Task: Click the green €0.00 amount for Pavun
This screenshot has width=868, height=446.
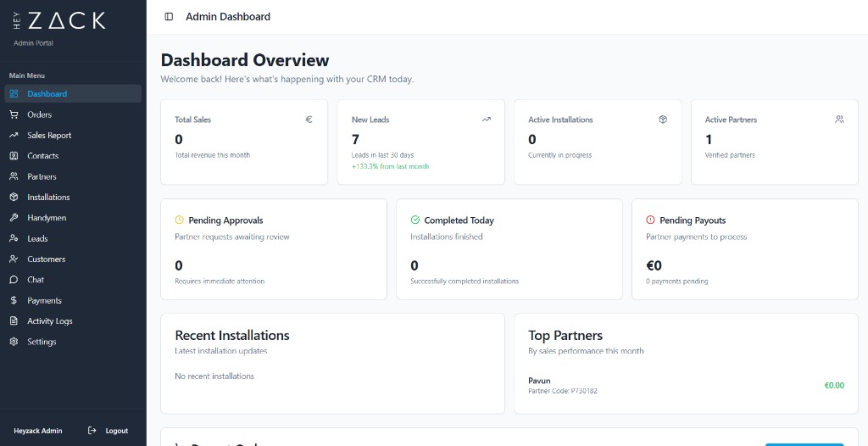Action: pos(834,385)
